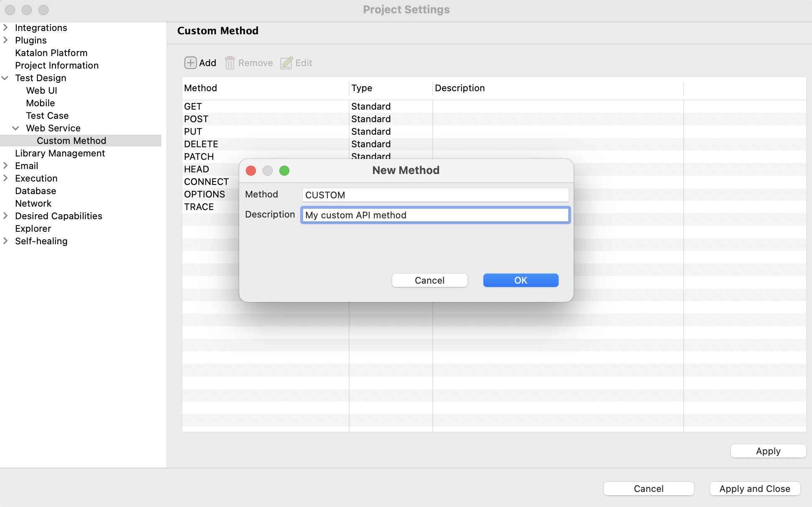
Task: Click the Description text field
Action: 435,215
